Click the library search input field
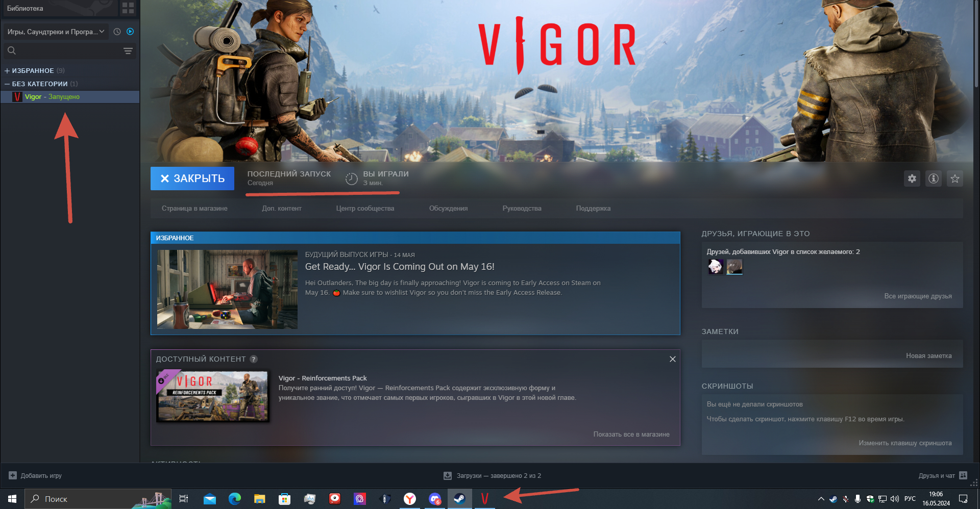This screenshot has width=980, height=509. coord(69,50)
